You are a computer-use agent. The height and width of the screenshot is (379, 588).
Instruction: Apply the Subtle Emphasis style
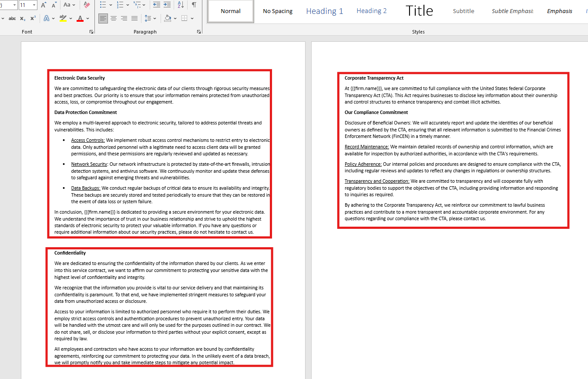(512, 11)
